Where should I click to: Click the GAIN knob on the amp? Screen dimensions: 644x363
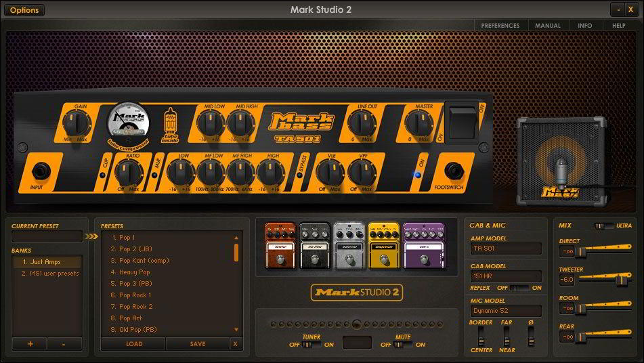point(77,124)
